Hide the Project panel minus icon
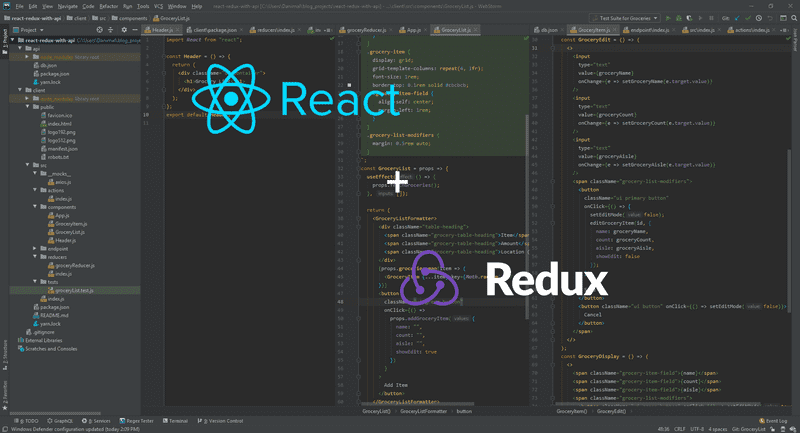The width and height of the screenshot is (800, 433). [135, 30]
